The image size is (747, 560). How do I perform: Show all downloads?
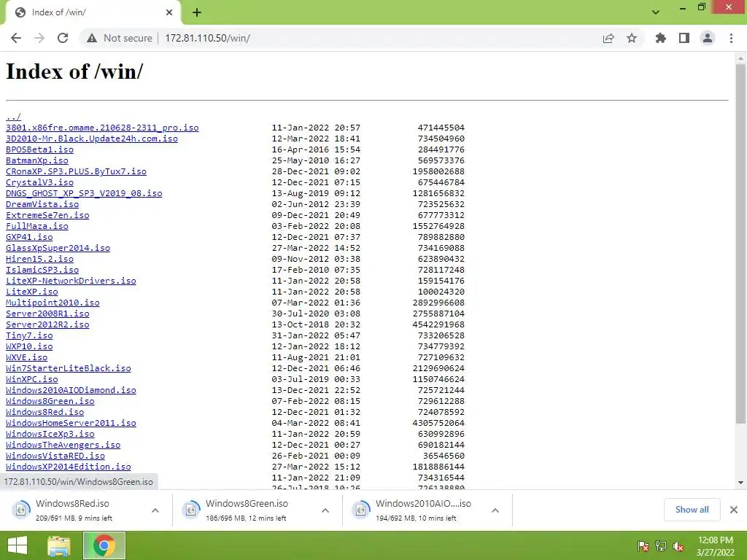[692, 510]
